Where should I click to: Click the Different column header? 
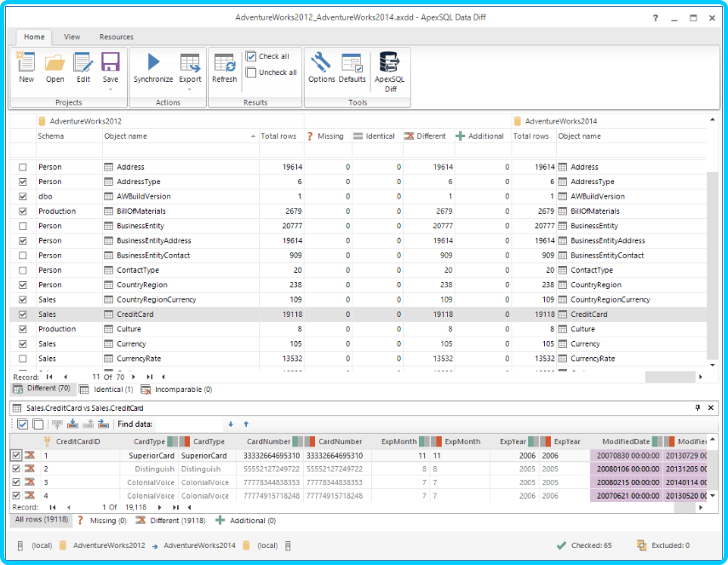428,136
